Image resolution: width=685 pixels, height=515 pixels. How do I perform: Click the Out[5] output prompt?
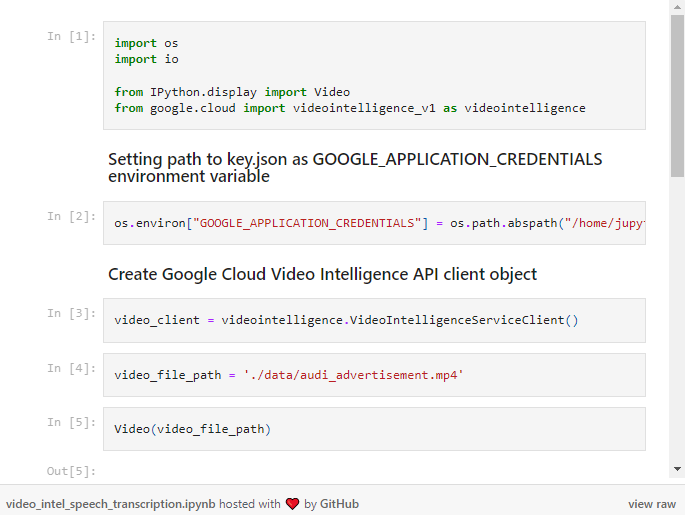71,471
